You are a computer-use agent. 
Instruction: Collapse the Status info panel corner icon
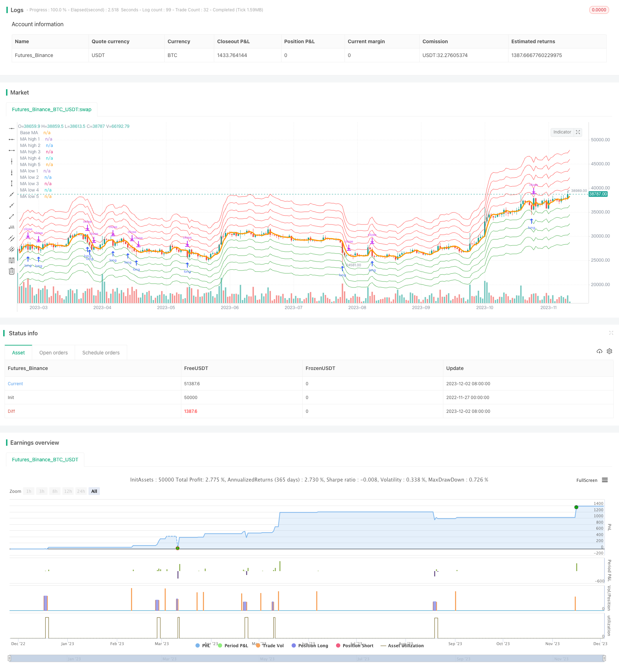[611, 333]
